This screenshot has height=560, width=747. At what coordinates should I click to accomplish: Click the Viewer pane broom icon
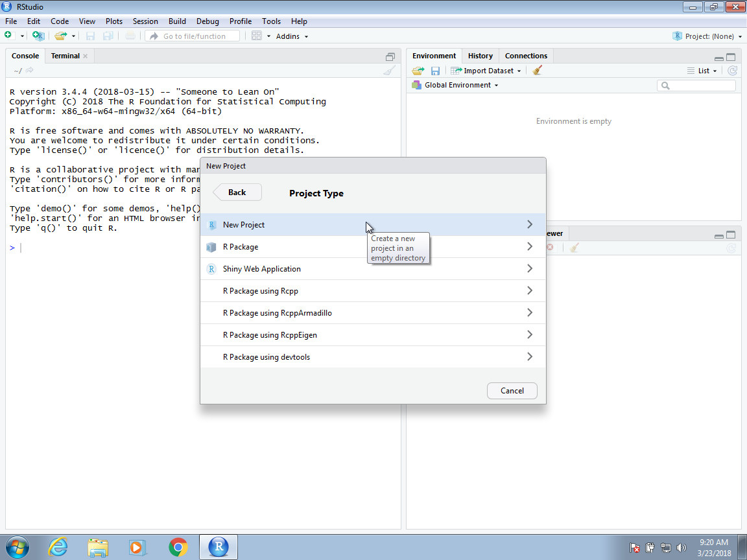tap(575, 248)
